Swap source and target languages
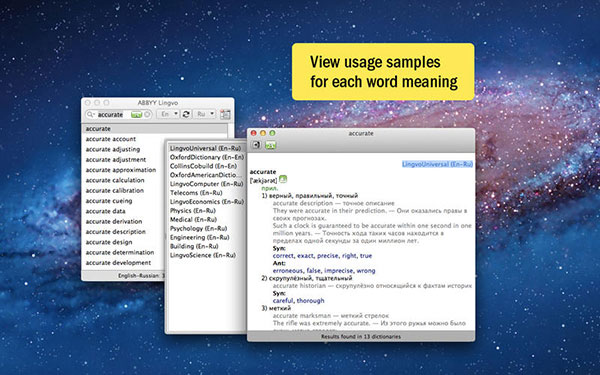 coord(186,114)
